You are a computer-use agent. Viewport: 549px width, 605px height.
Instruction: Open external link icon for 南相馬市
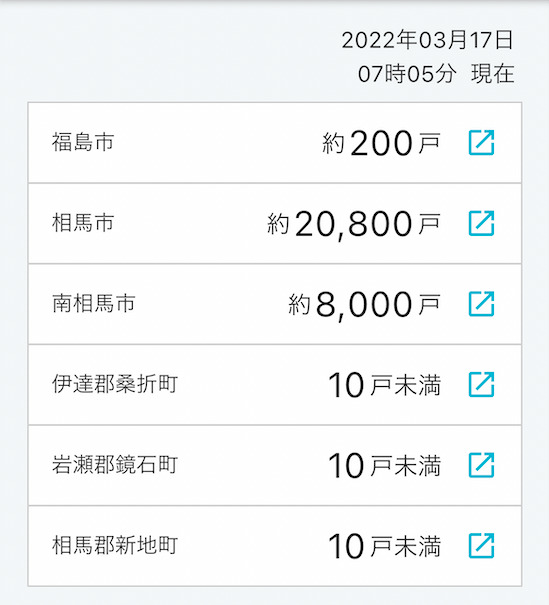(481, 304)
